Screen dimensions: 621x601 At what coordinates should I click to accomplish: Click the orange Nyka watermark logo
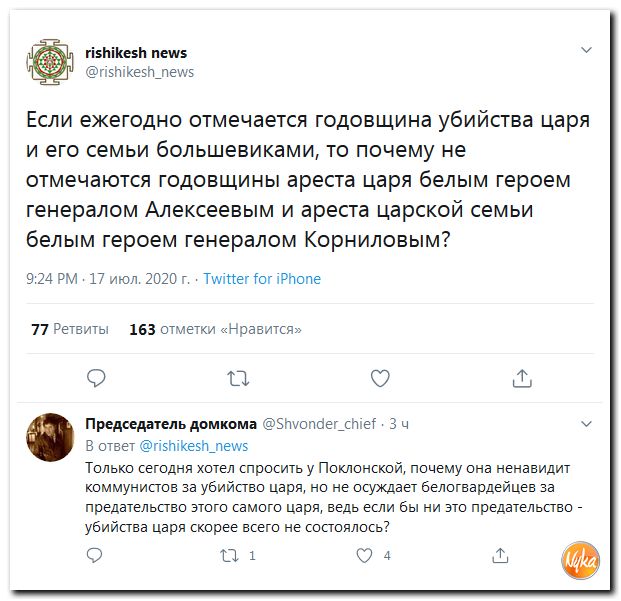[578, 558]
